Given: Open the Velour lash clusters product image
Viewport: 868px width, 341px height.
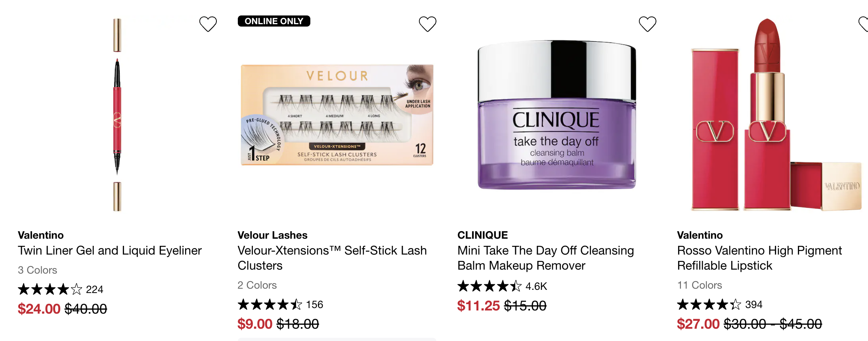Looking at the screenshot, I should click(x=337, y=115).
